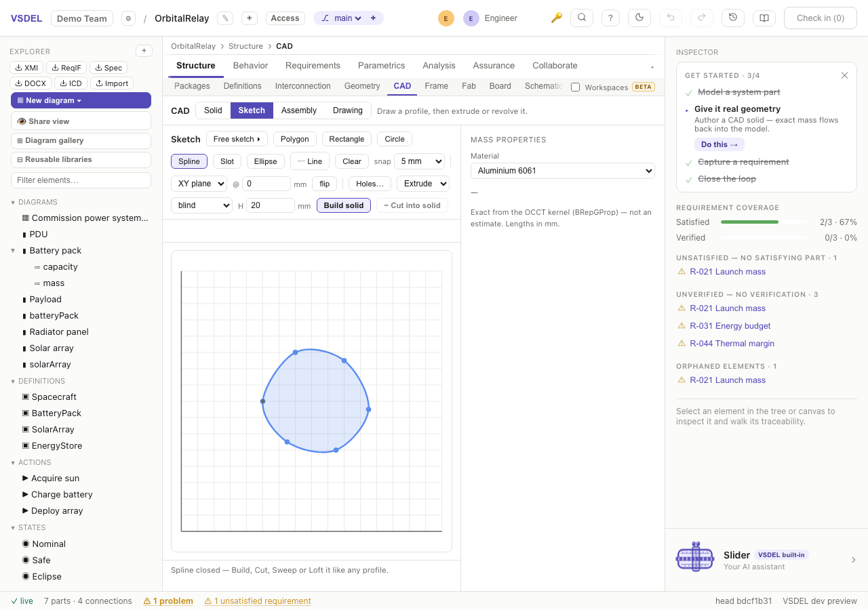Viewport: 868px width, 610px height.
Task: Toggle dark mode with the moon icon
Action: [x=639, y=18]
